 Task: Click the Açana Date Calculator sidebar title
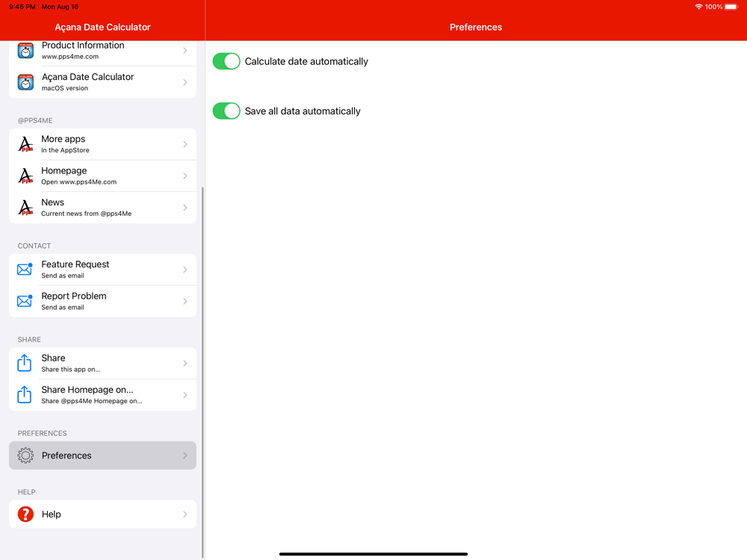point(102,27)
